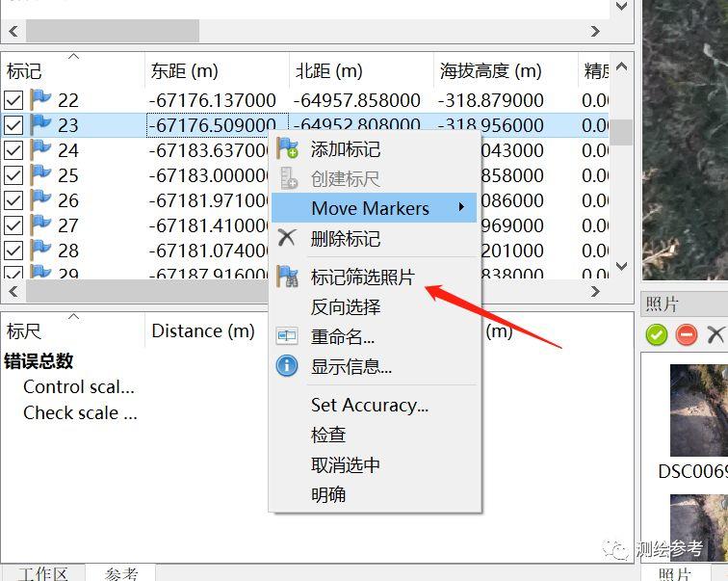The width and height of the screenshot is (728, 581).
Task: Click the up arrow of markers table scrollbar
Action: tap(621, 67)
